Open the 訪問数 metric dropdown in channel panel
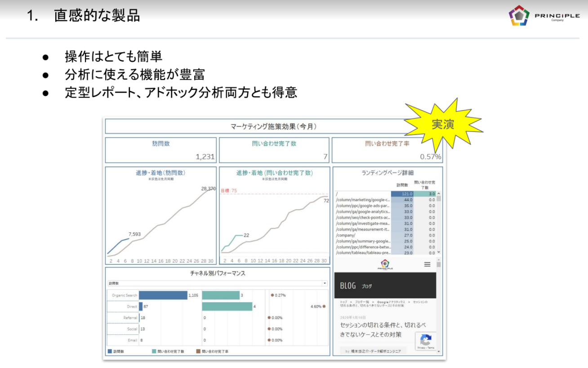The height and width of the screenshot is (368, 588). point(217,283)
